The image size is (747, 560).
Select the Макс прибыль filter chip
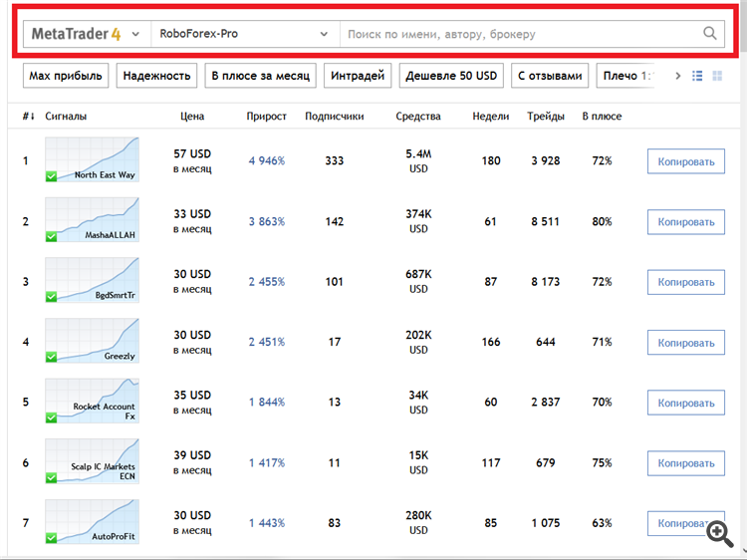point(65,76)
